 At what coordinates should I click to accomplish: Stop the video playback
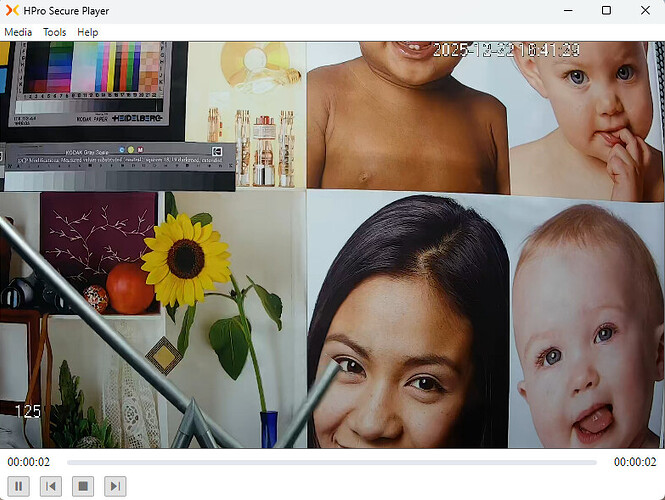(x=84, y=486)
